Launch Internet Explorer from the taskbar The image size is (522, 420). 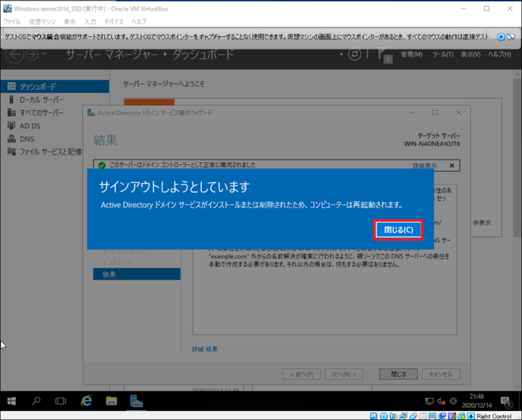87,401
